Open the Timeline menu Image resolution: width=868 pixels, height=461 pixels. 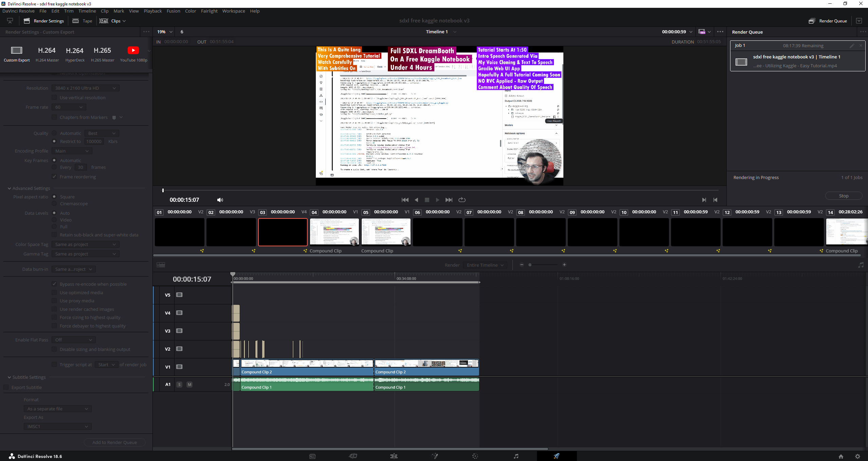(x=87, y=11)
